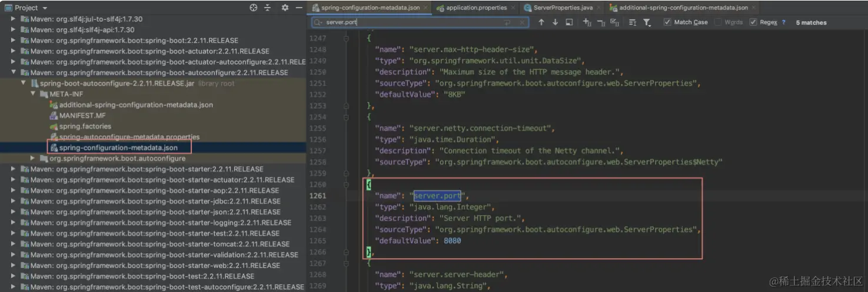Open Project panel settings gear

[285, 8]
